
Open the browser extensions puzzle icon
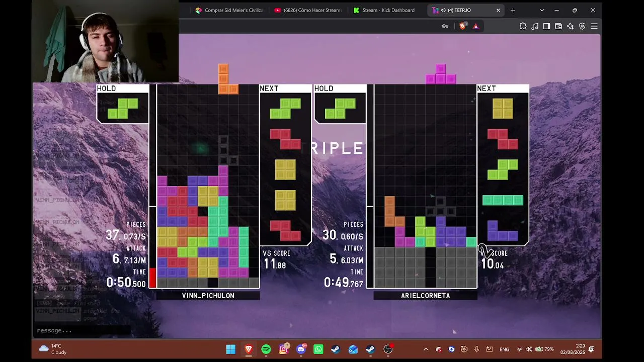[523, 26]
